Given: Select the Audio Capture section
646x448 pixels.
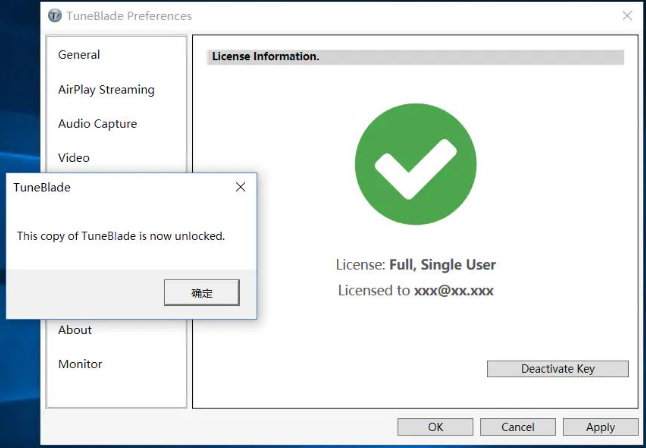Looking at the screenshot, I should (x=97, y=124).
